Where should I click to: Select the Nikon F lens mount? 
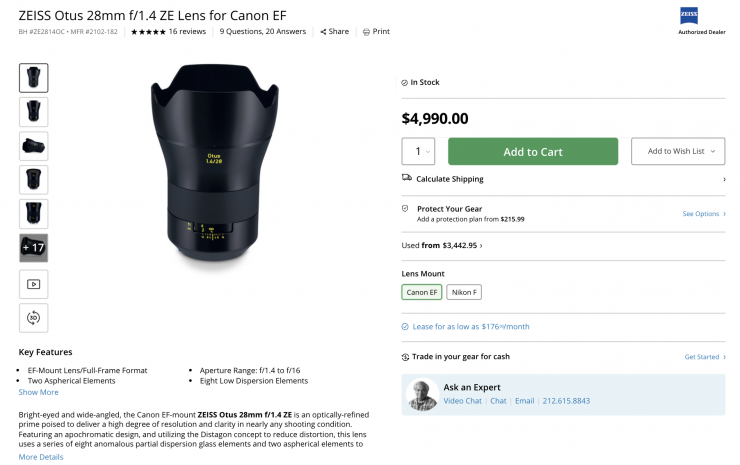[464, 292]
